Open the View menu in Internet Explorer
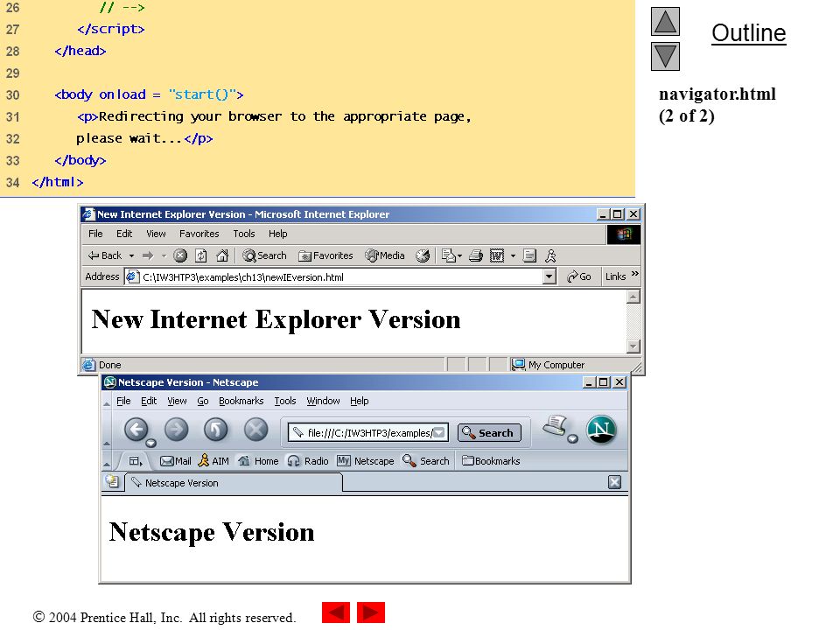This screenshot has width=840, height=630. [156, 234]
